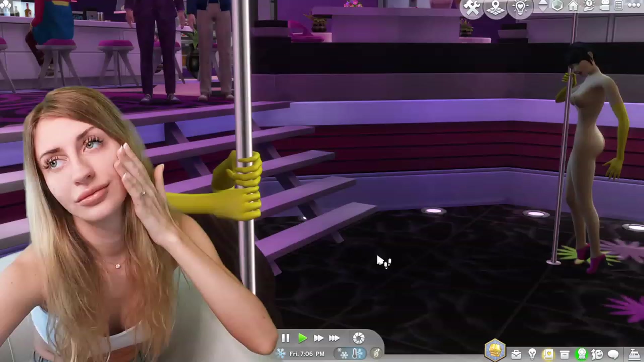This screenshot has height=362, width=644.
Task: Open the heart lightbulb icon in the top bar
Action: coord(520,7)
